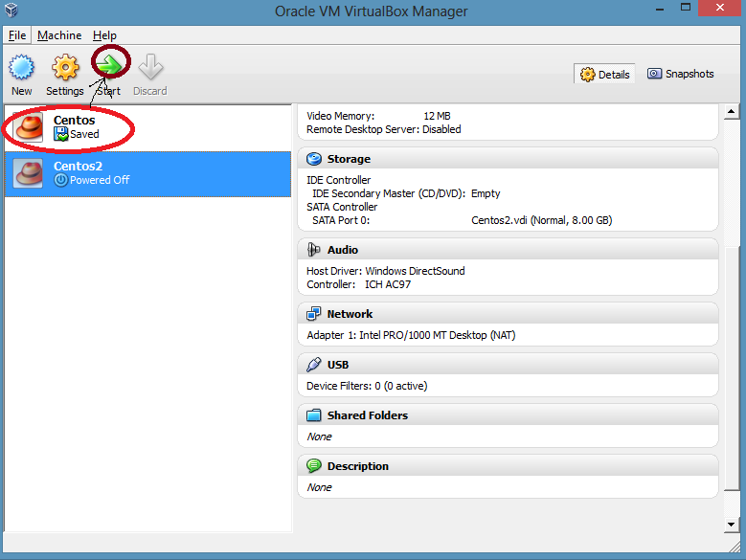Open the Network section header

click(508, 314)
